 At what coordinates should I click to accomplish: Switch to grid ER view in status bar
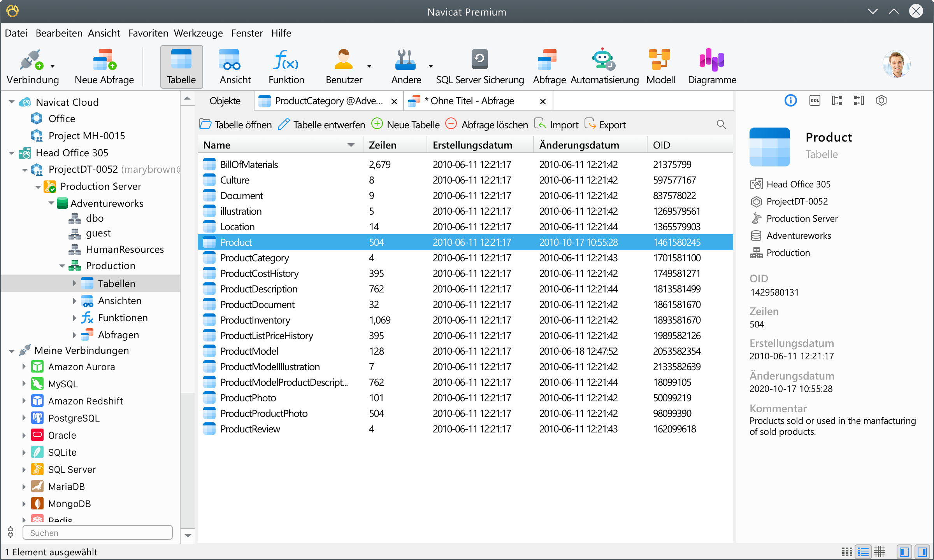tap(880, 551)
